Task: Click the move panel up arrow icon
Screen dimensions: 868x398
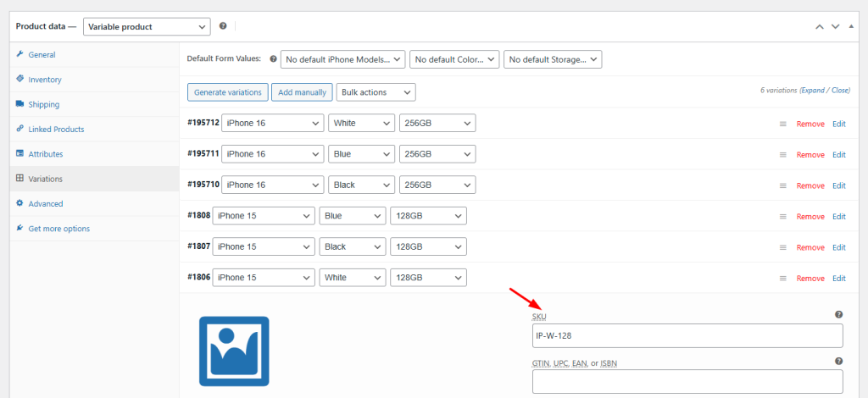Action: tap(820, 26)
